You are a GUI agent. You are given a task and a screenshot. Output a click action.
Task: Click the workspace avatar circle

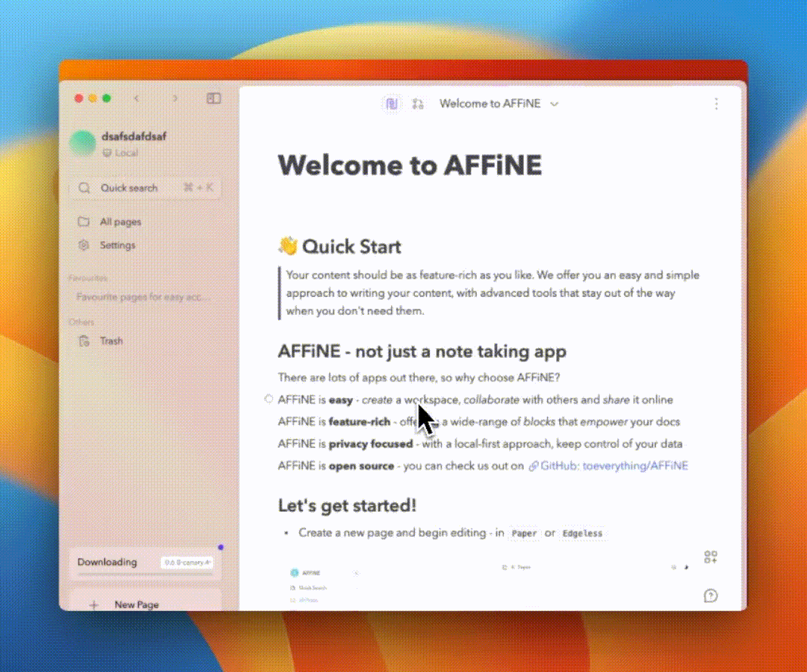pyautogui.click(x=83, y=143)
